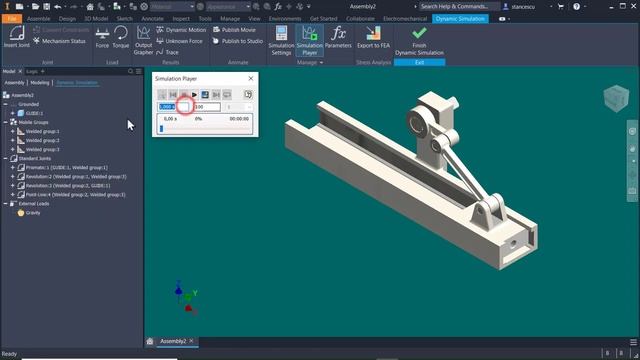Open Simulation Settings

(281, 40)
